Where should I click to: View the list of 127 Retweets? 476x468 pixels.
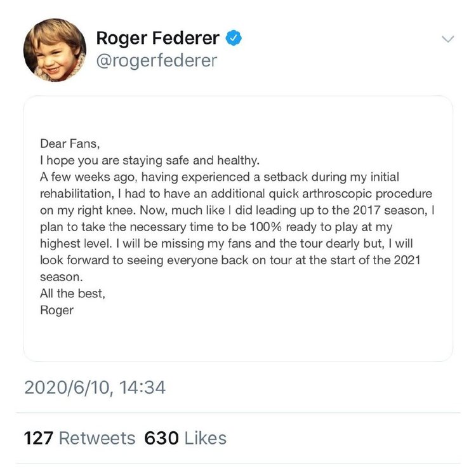point(79,438)
